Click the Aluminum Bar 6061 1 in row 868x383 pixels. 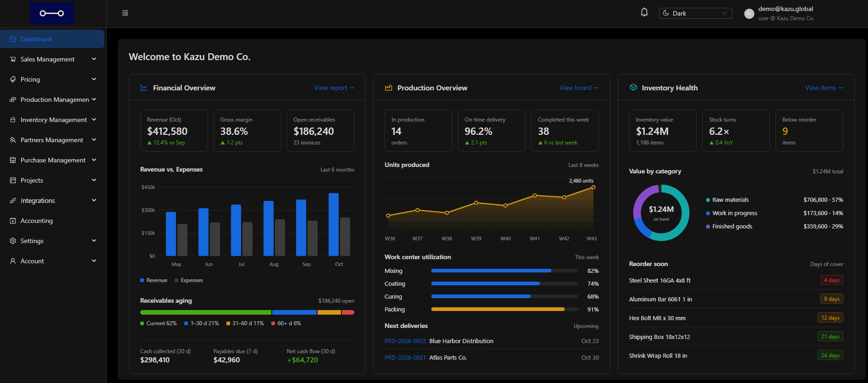736,299
